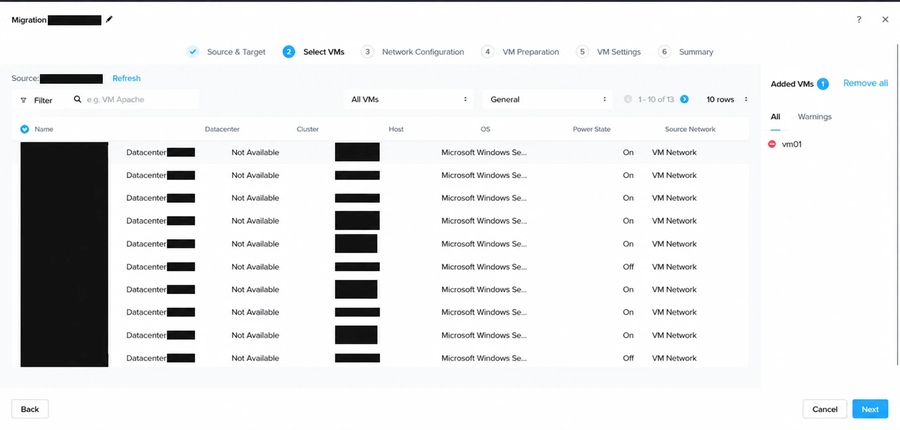
Task: Jump to Summary step label
Action: click(696, 52)
